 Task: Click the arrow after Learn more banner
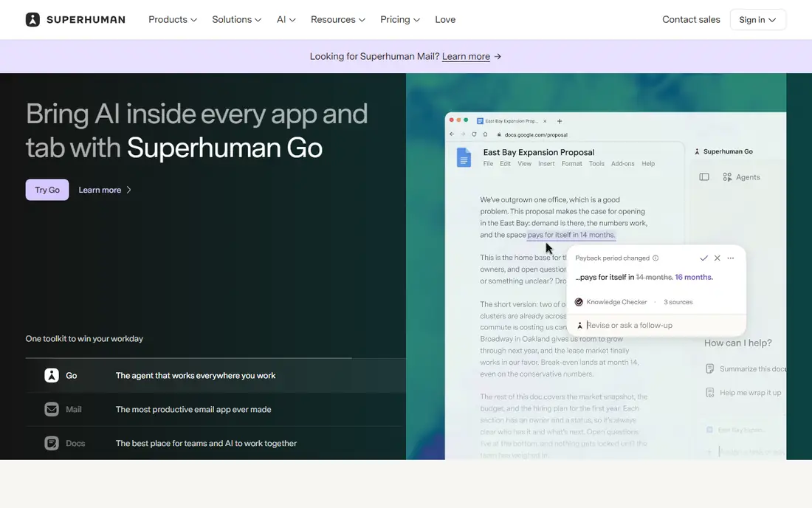498,56
